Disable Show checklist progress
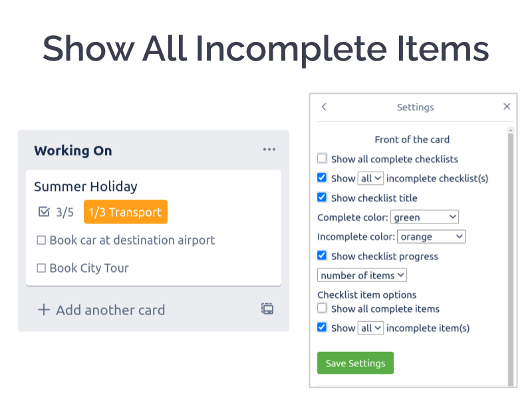 (x=322, y=255)
